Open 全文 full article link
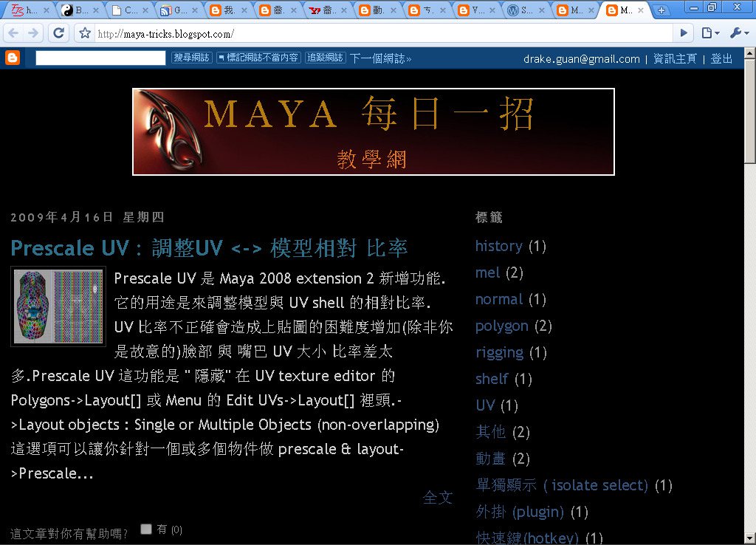The width and height of the screenshot is (756, 545). [437, 497]
